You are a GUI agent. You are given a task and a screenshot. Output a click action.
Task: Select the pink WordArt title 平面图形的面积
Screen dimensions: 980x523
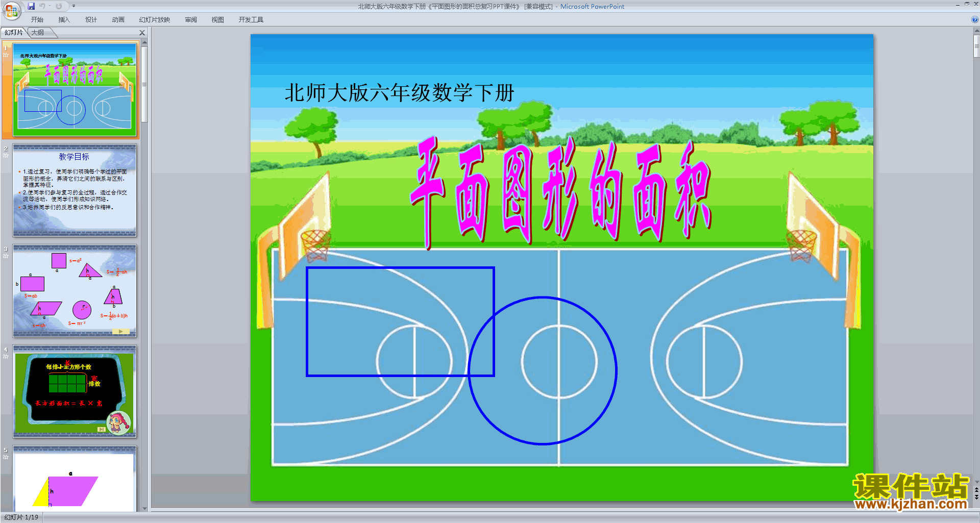pyautogui.click(x=560, y=192)
